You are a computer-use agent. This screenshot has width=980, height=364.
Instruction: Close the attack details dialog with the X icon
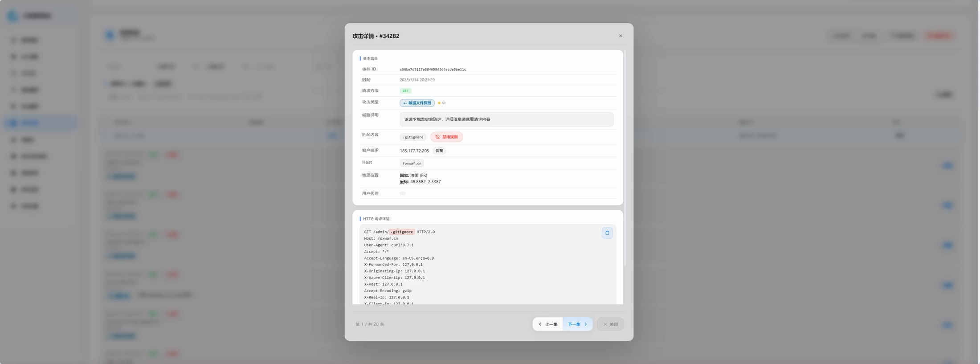point(621,36)
